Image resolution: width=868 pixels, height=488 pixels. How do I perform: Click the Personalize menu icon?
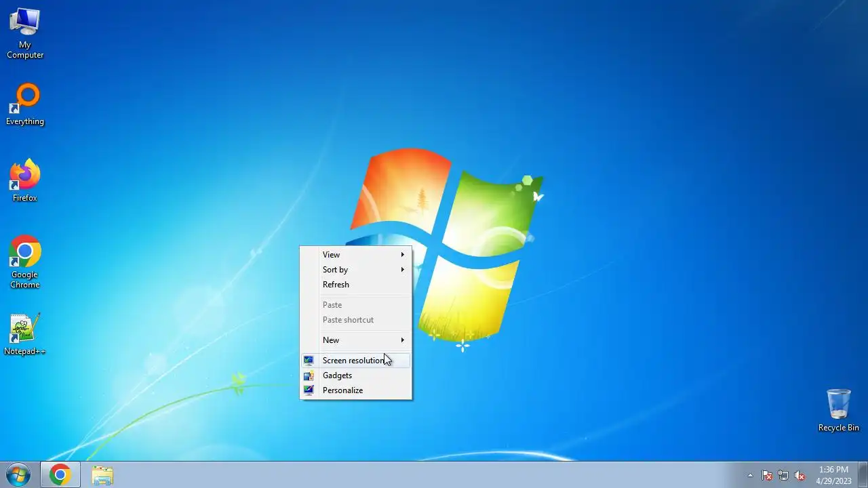(x=309, y=390)
